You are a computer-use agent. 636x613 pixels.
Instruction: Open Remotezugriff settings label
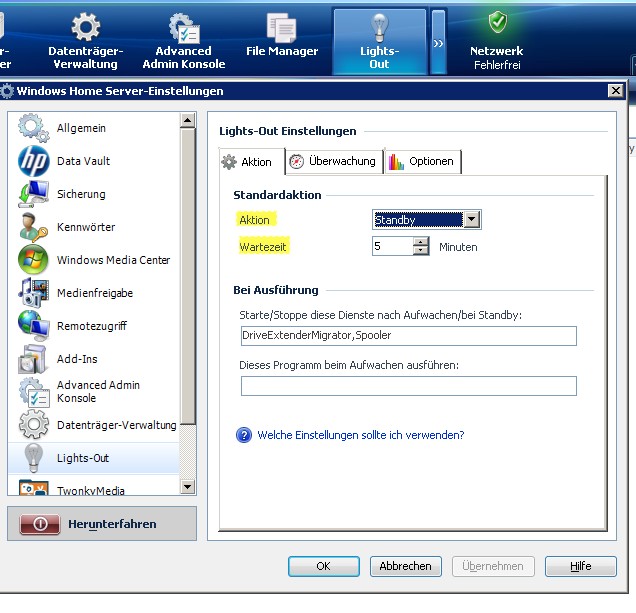pyautogui.click(x=92, y=326)
